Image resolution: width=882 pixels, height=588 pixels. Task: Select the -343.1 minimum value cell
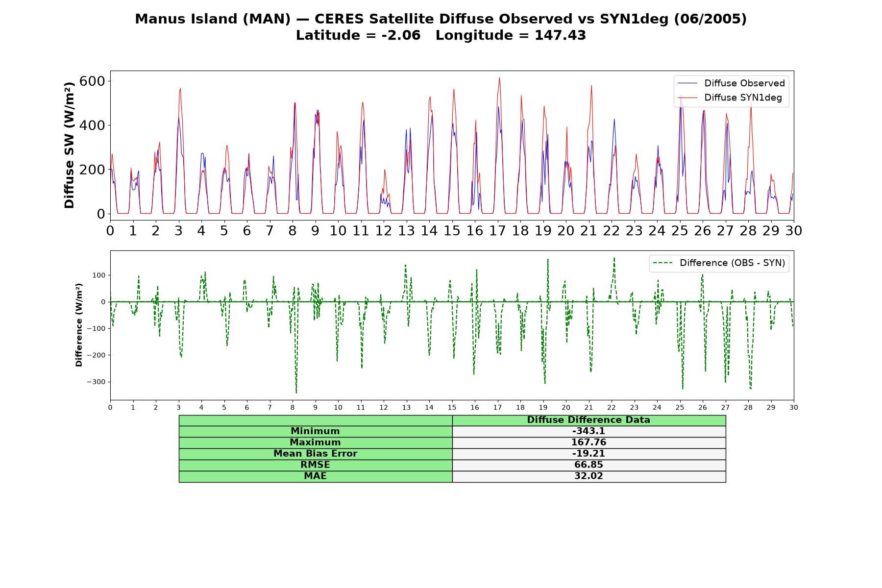coord(588,431)
